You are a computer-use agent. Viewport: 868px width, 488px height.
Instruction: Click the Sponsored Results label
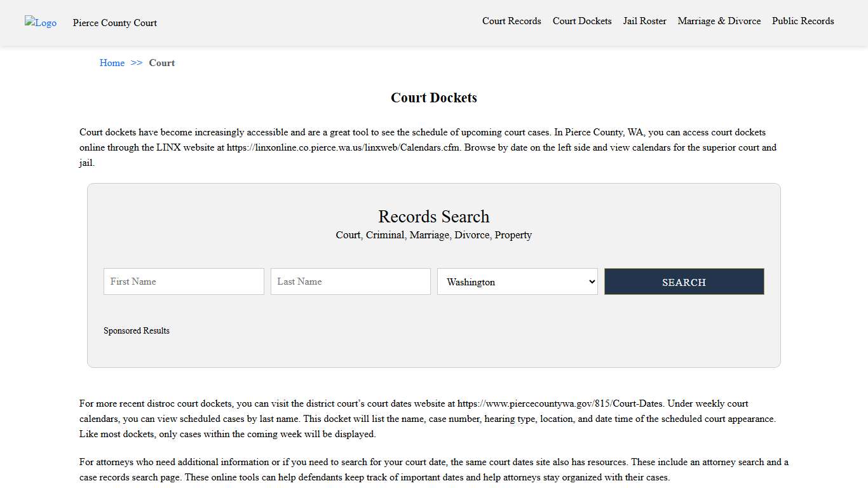(137, 330)
